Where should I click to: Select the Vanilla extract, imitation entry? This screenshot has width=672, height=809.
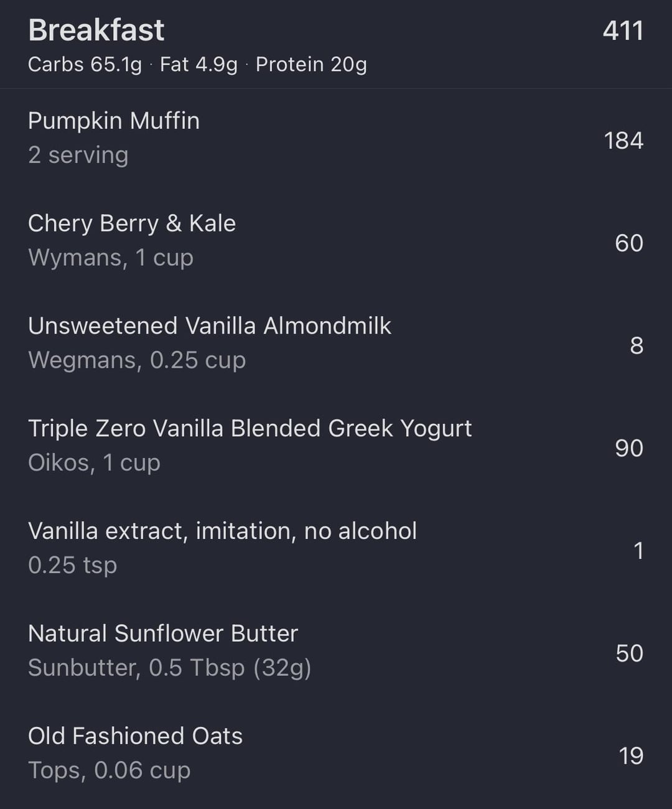point(222,531)
